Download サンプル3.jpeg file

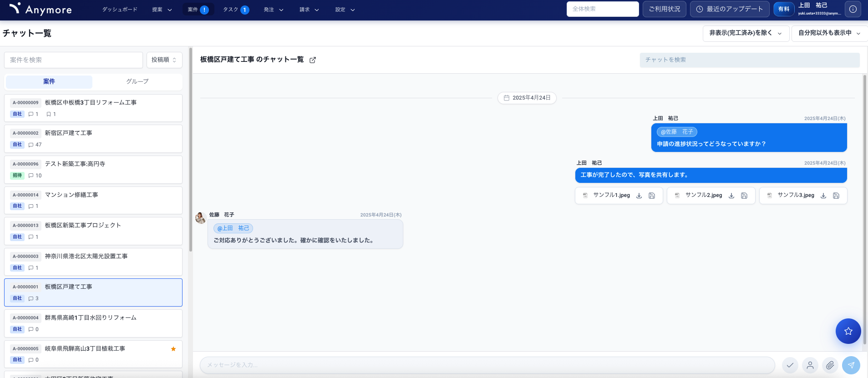click(823, 196)
